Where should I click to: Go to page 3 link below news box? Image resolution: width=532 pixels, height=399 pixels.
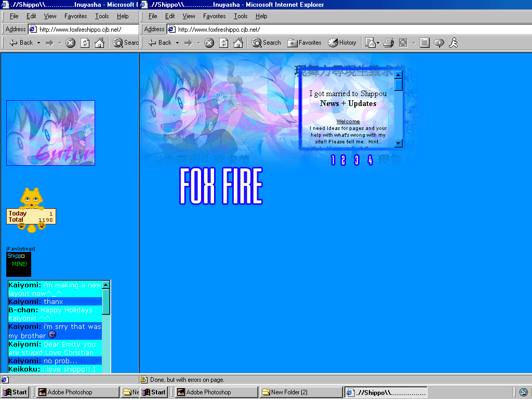[356, 160]
